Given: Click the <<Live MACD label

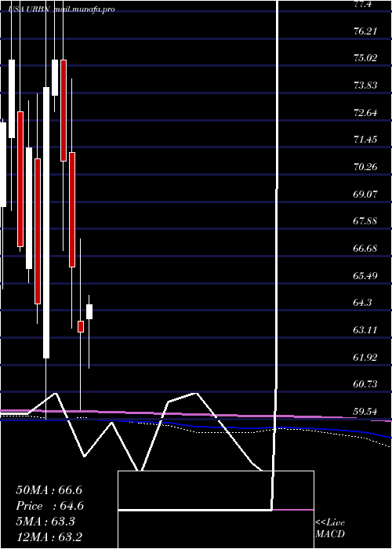Looking at the screenshot, I should tap(330, 529).
